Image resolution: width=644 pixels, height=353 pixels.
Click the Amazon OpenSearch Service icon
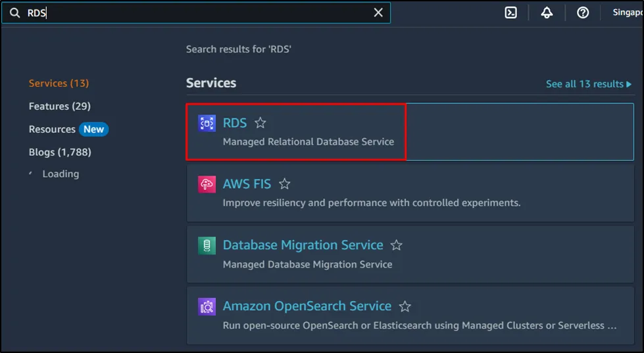[207, 306]
